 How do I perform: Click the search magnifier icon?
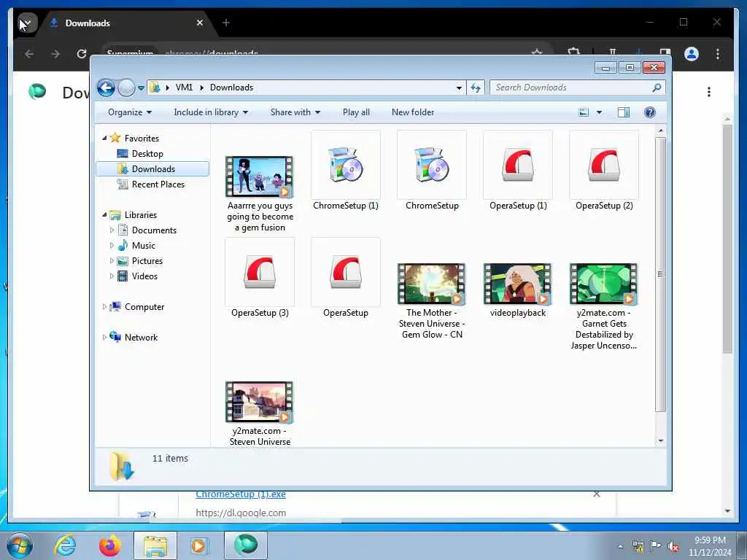click(x=657, y=87)
